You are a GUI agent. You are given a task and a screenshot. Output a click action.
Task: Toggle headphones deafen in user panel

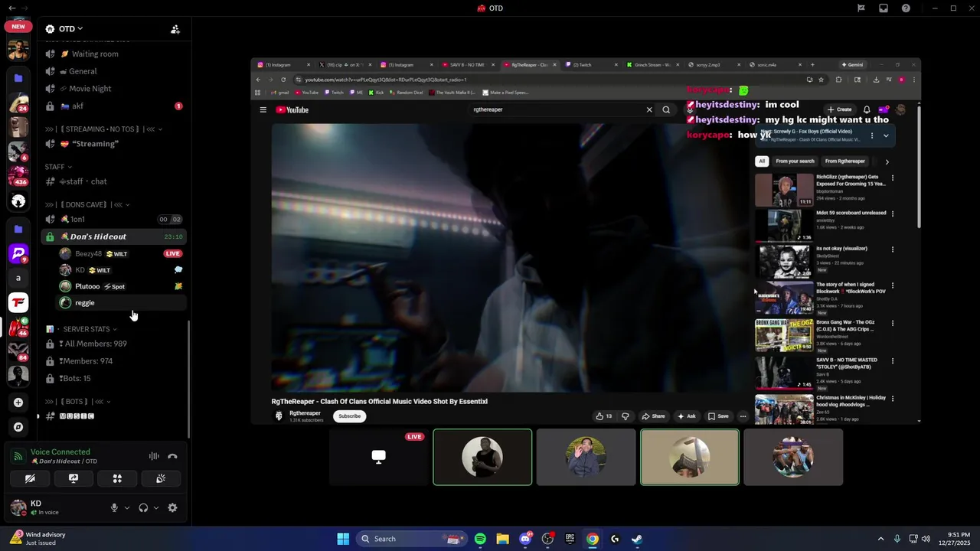pyautogui.click(x=143, y=507)
